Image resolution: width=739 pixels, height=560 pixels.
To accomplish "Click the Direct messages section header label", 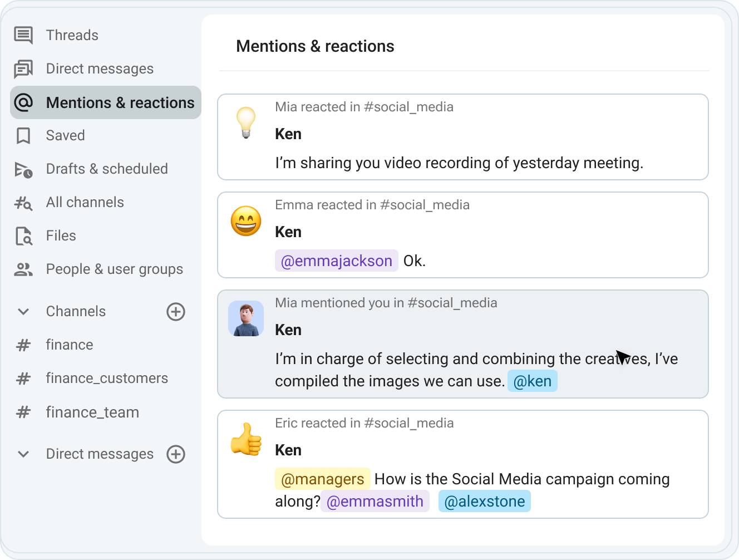I will (x=100, y=454).
